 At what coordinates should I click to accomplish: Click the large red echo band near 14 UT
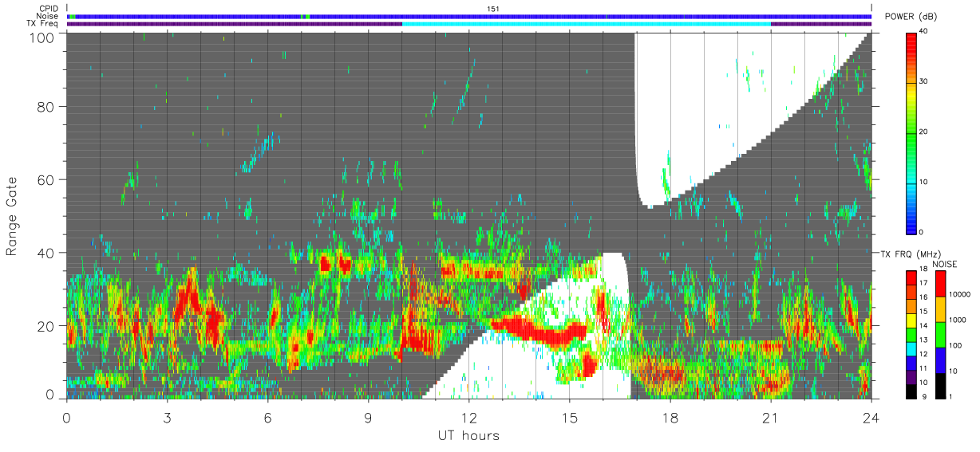(x=539, y=330)
